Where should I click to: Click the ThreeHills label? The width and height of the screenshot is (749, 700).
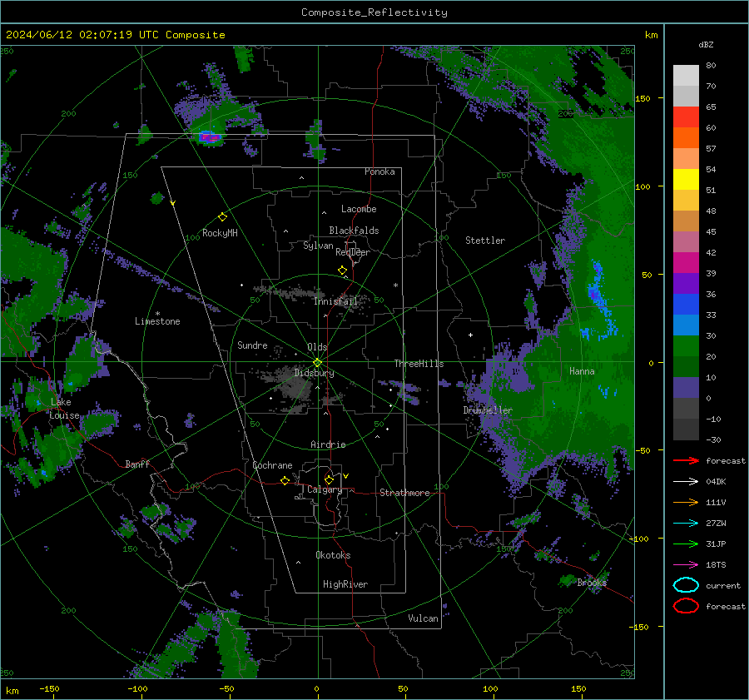419,364
